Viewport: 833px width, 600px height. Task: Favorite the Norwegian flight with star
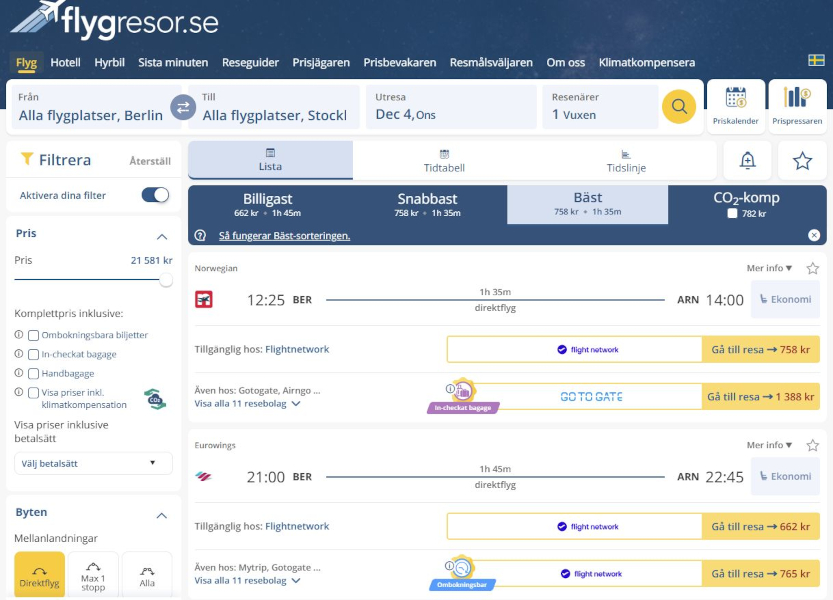coord(812,268)
